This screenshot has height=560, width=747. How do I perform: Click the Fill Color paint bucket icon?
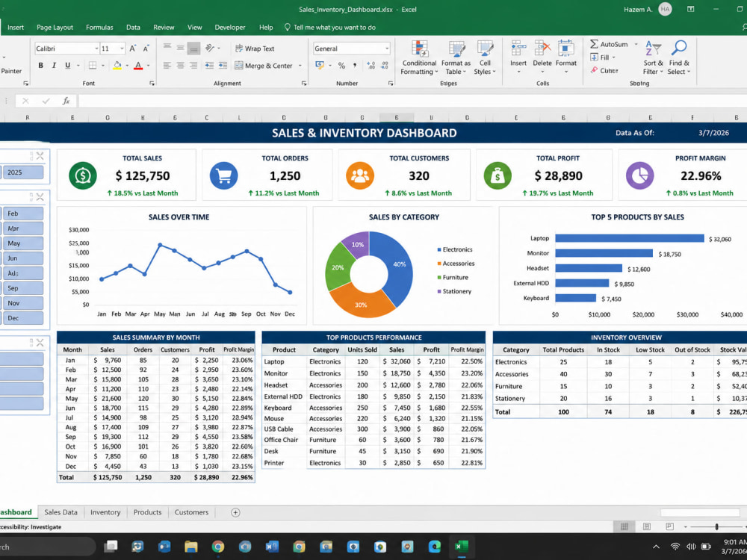[117, 66]
